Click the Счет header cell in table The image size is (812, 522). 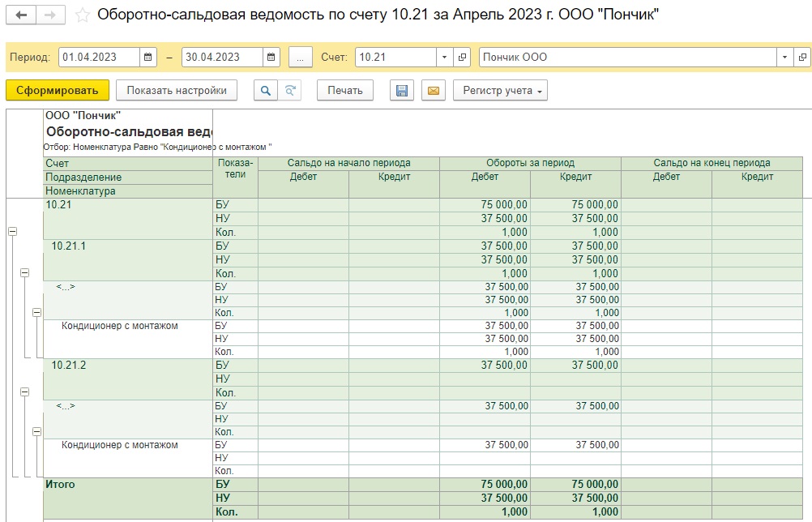(128, 164)
